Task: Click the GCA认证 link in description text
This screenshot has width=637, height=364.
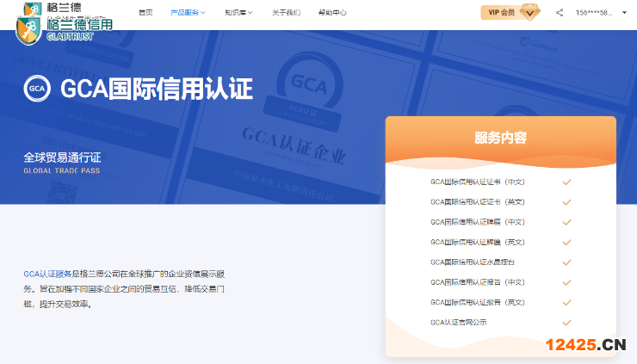Action: [x=38, y=274]
